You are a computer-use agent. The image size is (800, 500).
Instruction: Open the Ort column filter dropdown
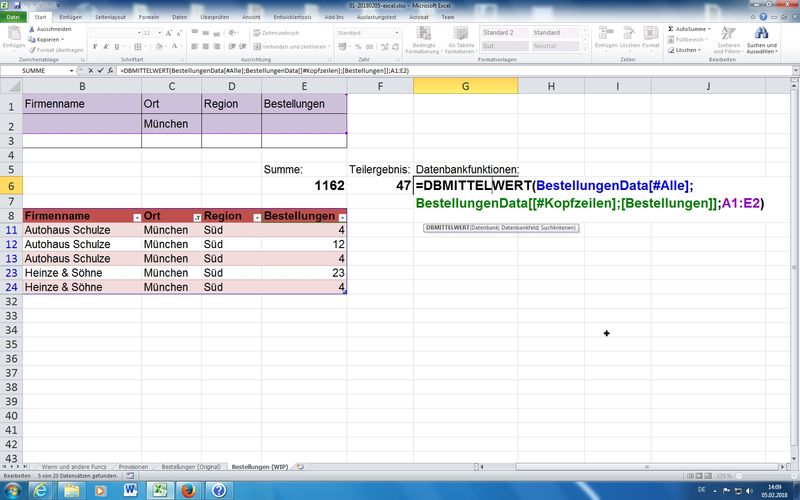196,217
